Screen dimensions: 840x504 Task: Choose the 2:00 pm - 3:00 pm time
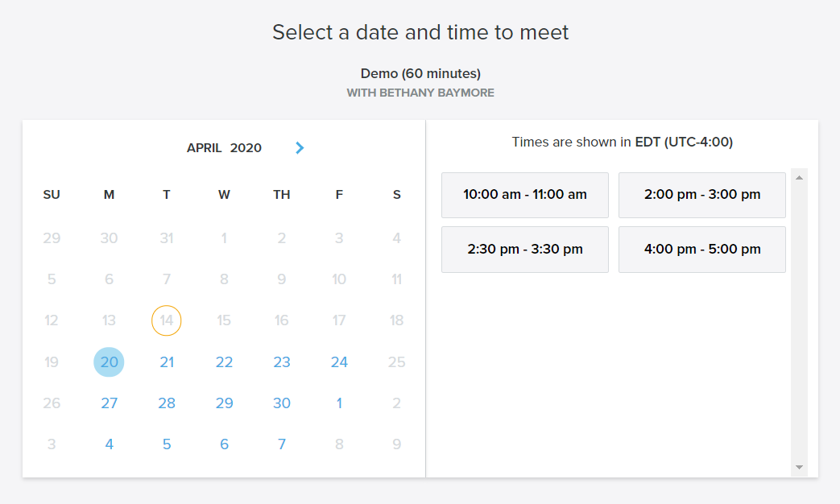701,195
